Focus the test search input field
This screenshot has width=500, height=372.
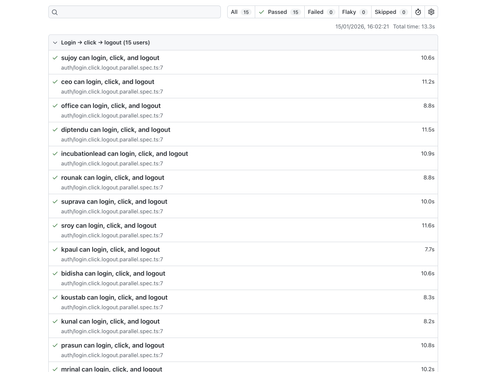[x=134, y=12]
